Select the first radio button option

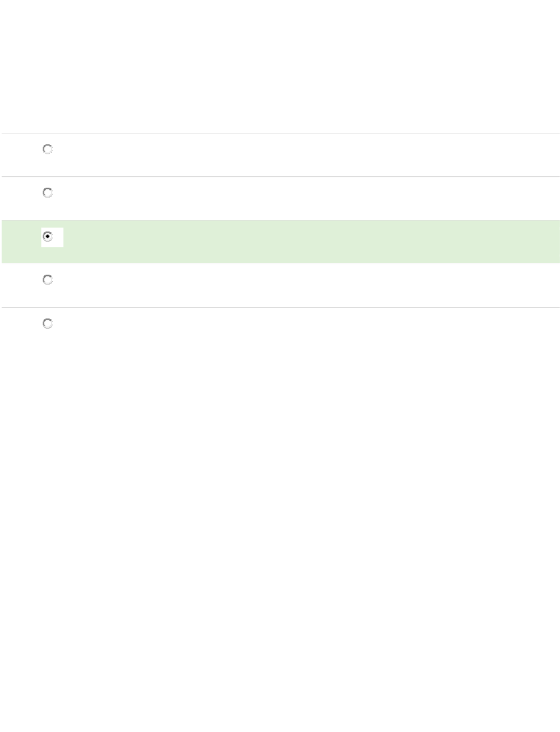[48, 149]
